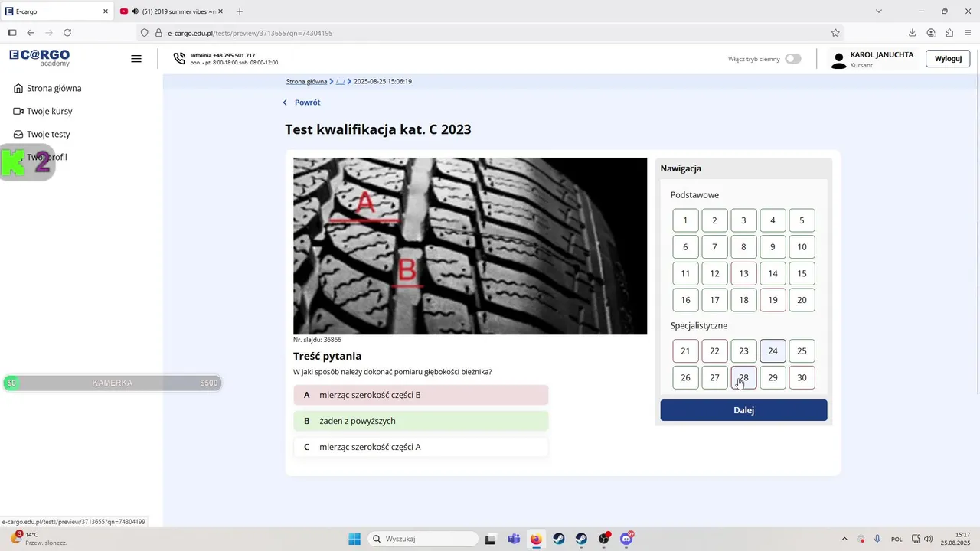980x551 pixels.
Task: Go to question 1
Action: 685,220
